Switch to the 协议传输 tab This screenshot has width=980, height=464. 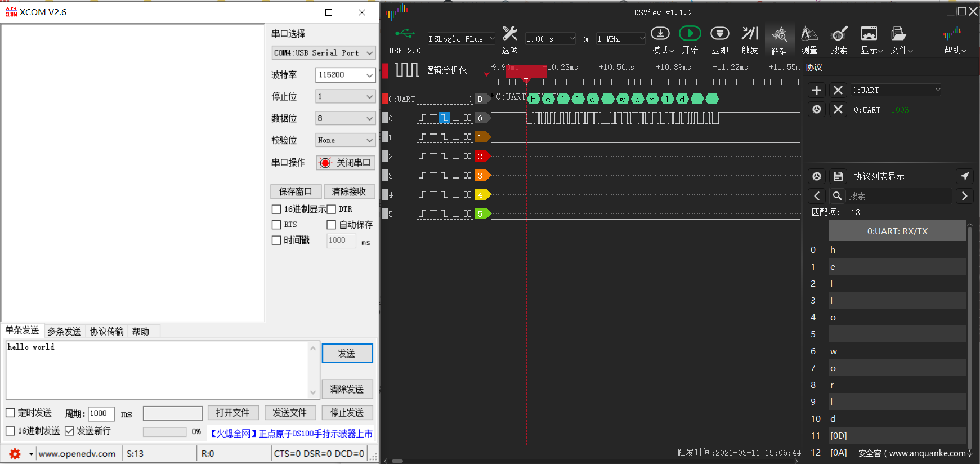click(x=106, y=331)
